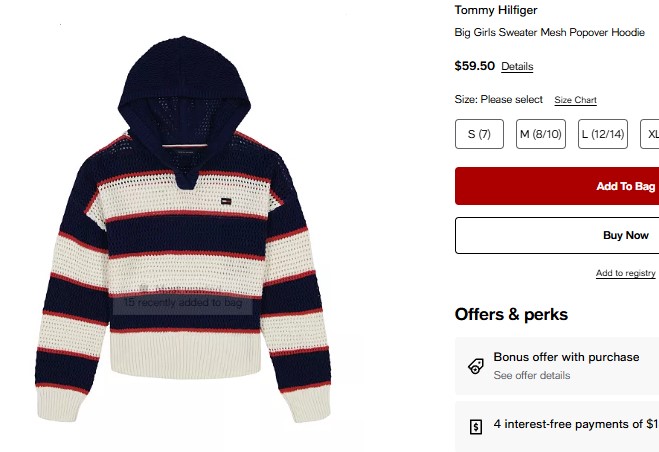Open the Tommy Hilfiger brand link
Screen dimensions: 659x452
(496, 10)
